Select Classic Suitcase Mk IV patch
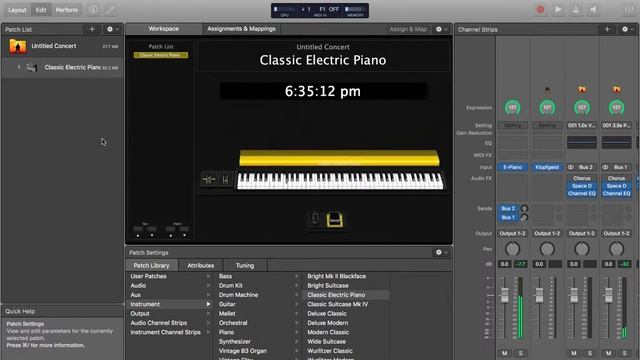This screenshot has height=360, width=640. [x=338, y=304]
